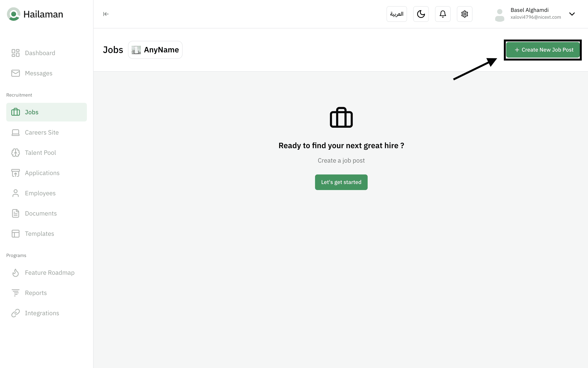Click the Dashboard grid icon
The height and width of the screenshot is (368, 588).
pyautogui.click(x=16, y=53)
